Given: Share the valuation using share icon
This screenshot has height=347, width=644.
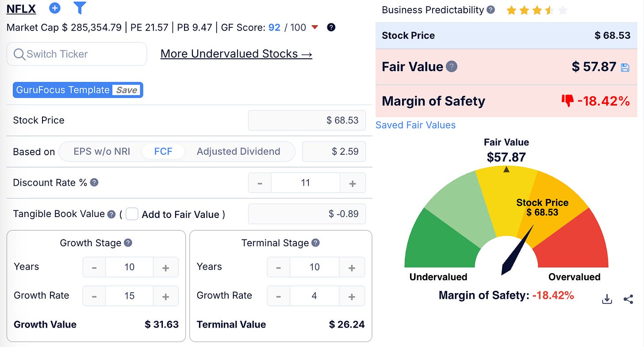Looking at the screenshot, I should [628, 299].
